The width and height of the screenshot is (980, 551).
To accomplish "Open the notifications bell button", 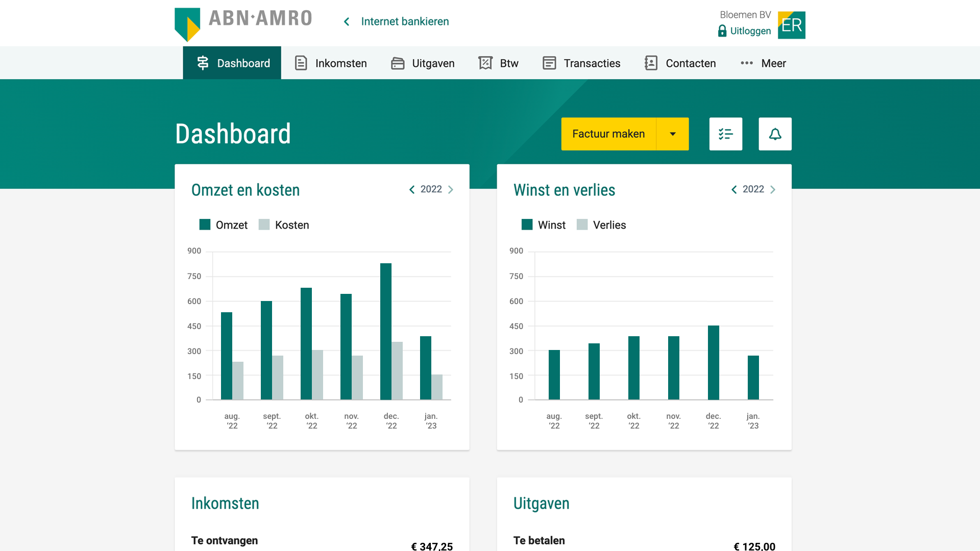I will click(775, 134).
